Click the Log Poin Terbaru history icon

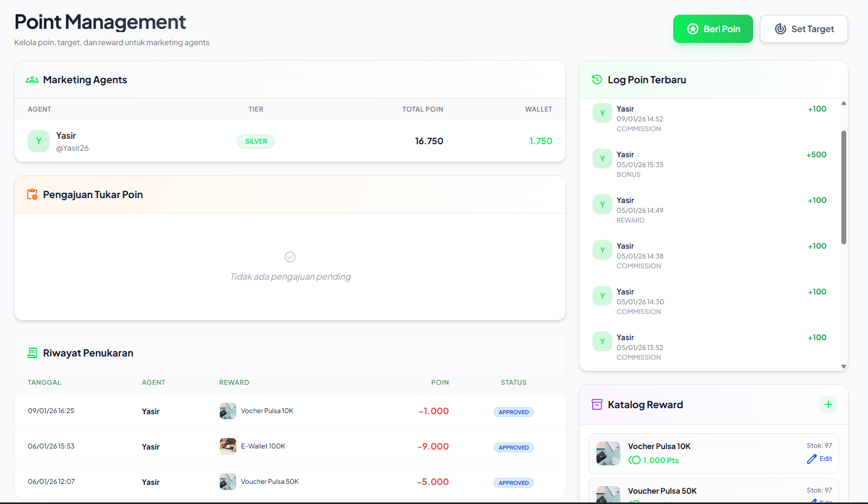point(597,80)
